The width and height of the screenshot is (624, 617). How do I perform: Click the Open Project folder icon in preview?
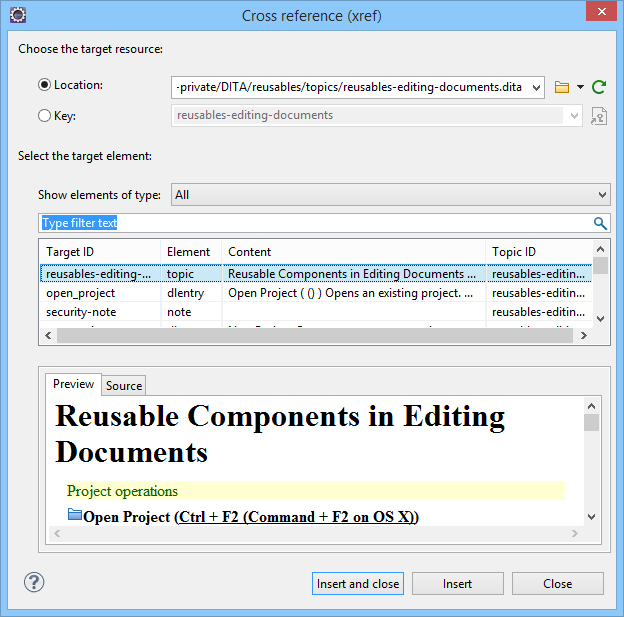tap(75, 515)
